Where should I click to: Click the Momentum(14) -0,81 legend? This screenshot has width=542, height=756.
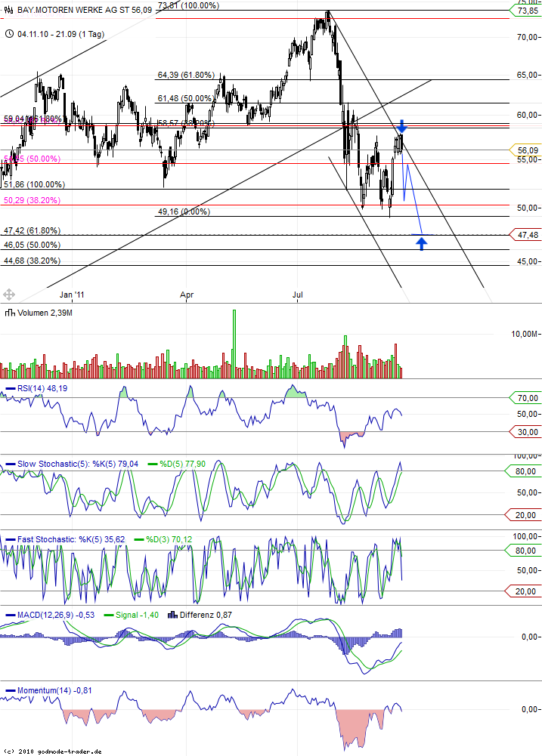point(48,690)
